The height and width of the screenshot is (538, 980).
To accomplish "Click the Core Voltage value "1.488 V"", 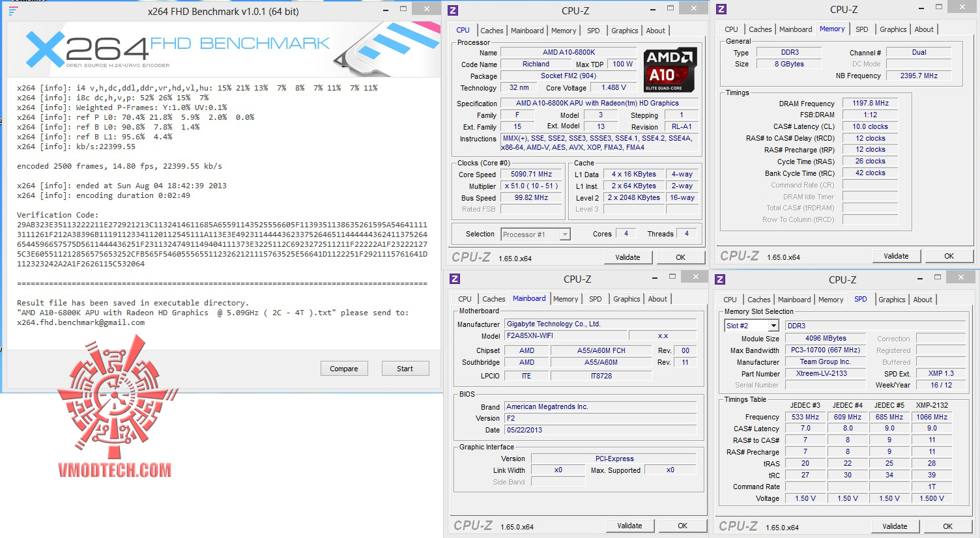I will (x=614, y=88).
